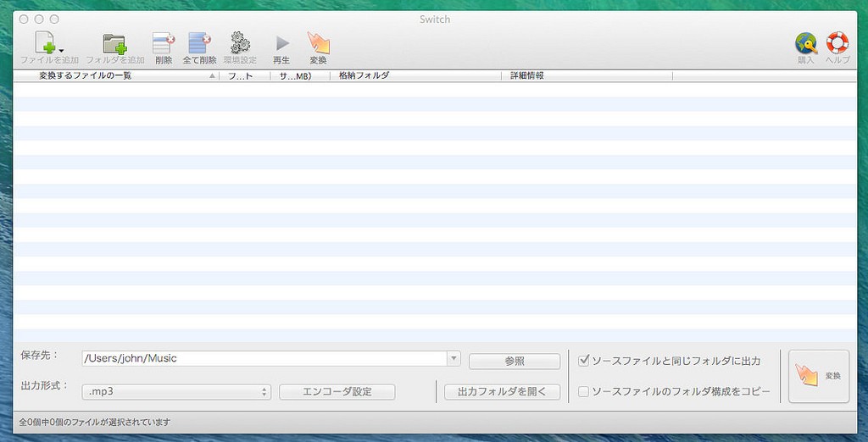Click the 保存先： label

pyautogui.click(x=39, y=355)
